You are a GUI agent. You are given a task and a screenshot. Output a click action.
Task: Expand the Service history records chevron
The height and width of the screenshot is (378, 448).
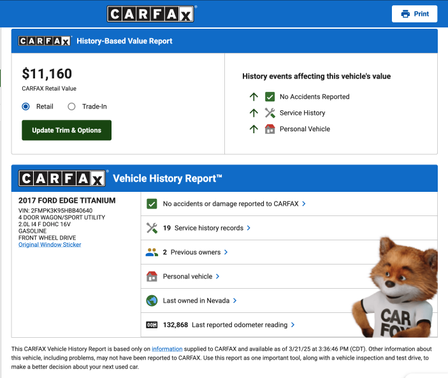[x=248, y=228]
